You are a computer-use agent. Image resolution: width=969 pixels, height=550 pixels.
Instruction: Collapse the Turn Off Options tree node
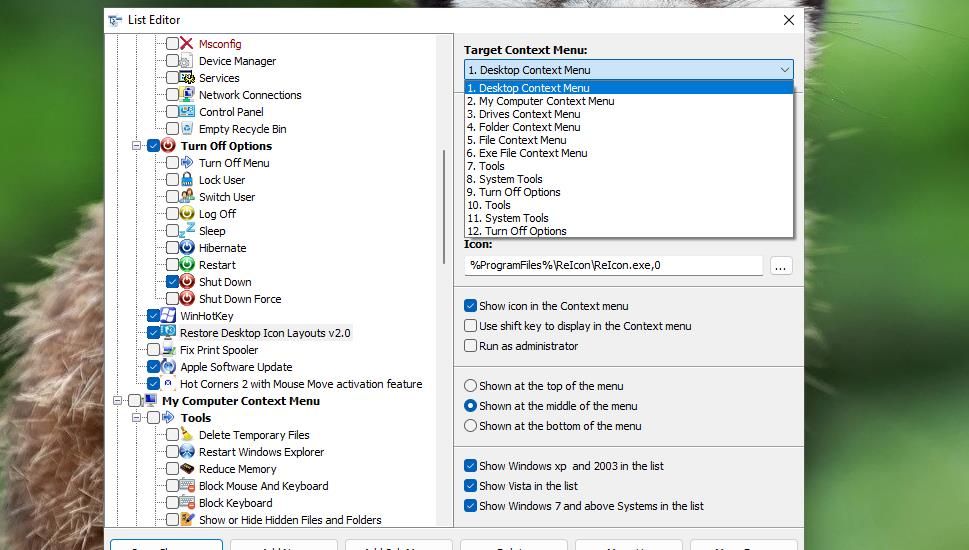(136, 146)
